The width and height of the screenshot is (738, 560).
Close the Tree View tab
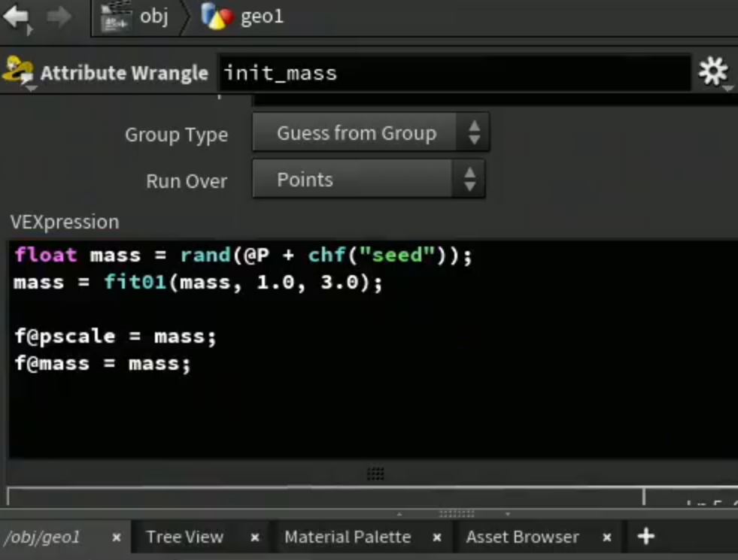click(254, 537)
